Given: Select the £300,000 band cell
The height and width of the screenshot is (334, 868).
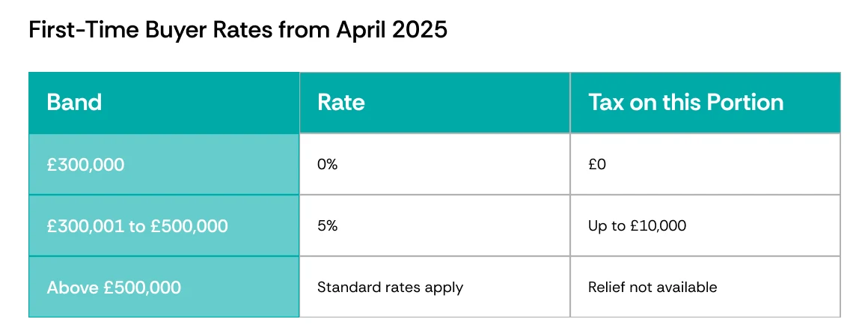Looking at the screenshot, I should (164, 165).
